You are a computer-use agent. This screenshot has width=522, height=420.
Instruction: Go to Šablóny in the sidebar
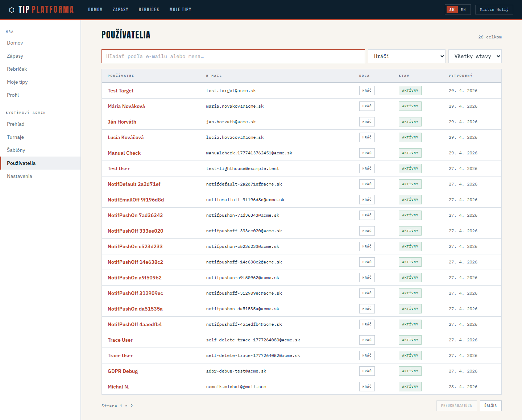point(16,150)
